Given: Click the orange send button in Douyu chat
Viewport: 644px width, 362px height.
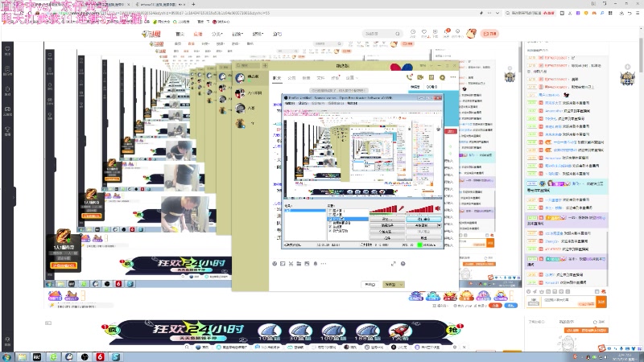Looking at the screenshot, I should point(601,302).
